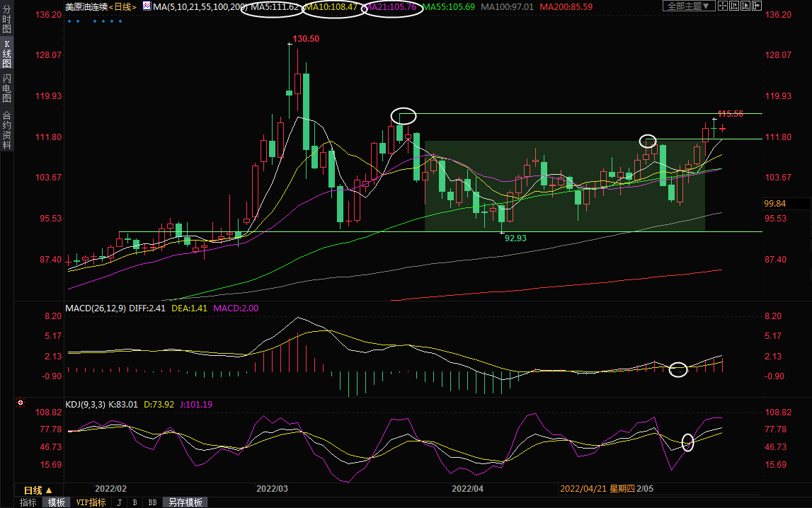Click the MA indicator chart icon

[x=147, y=6]
